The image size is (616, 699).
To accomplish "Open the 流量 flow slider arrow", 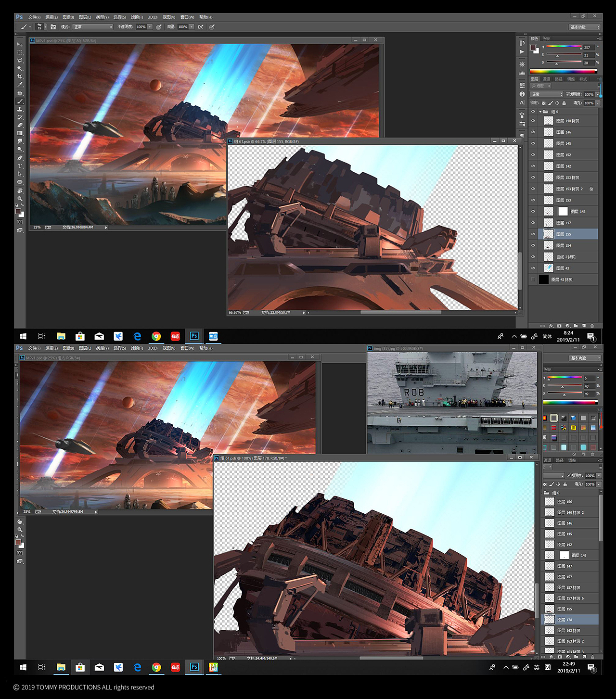I will pyautogui.click(x=192, y=27).
